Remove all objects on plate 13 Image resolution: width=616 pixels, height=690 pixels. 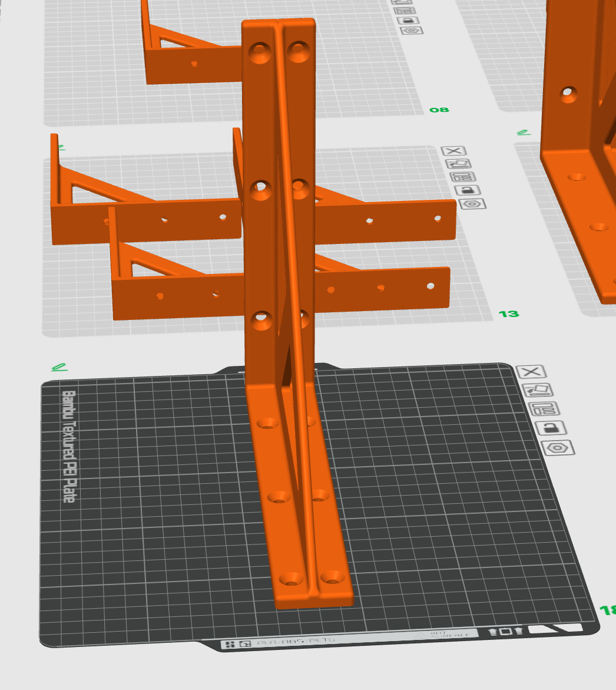(454, 151)
